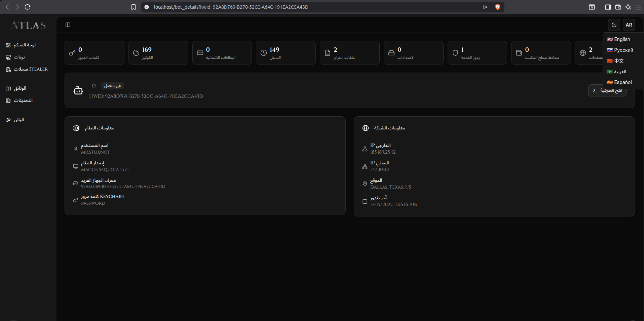Click the browser address bar

pyautogui.click(x=303, y=7)
